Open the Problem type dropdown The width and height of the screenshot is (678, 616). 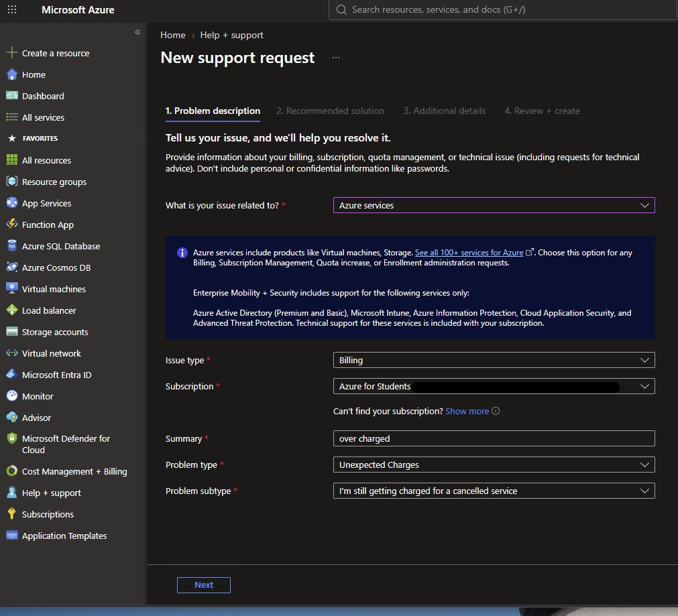[x=494, y=465]
